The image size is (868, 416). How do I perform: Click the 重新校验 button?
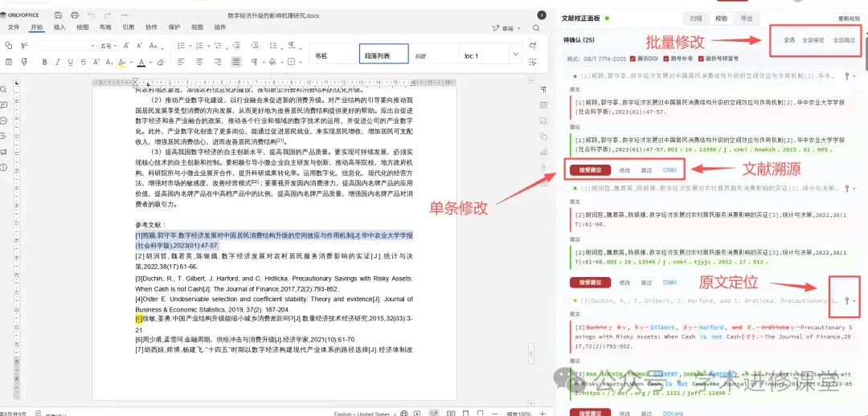(x=849, y=18)
